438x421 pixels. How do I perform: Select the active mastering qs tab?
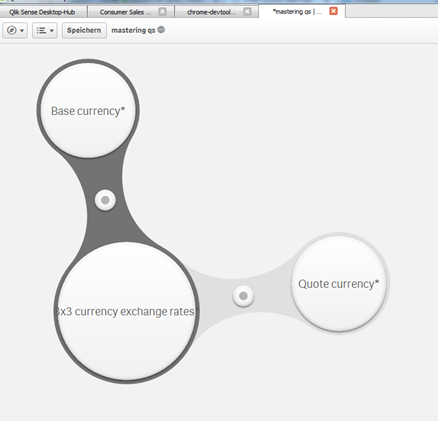tap(297, 12)
